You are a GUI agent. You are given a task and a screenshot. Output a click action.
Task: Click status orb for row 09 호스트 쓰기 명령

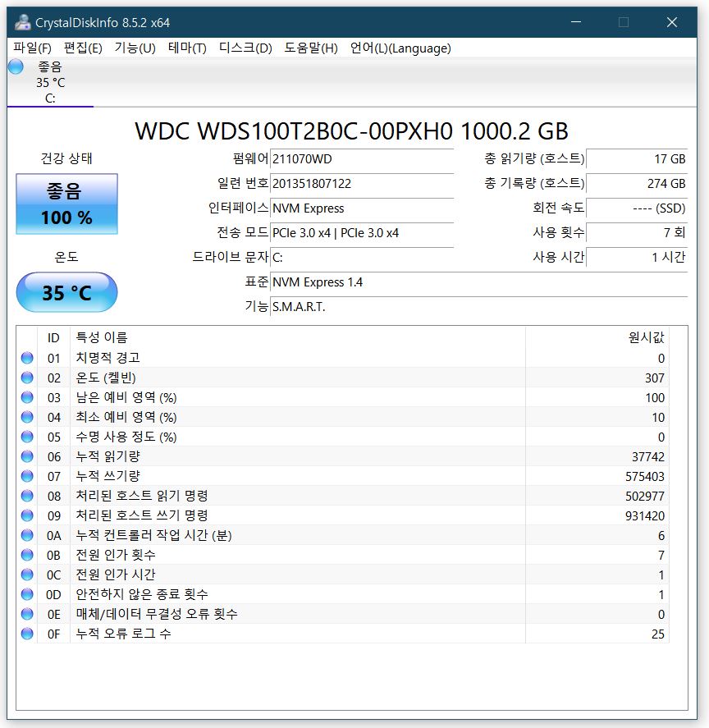tap(27, 515)
